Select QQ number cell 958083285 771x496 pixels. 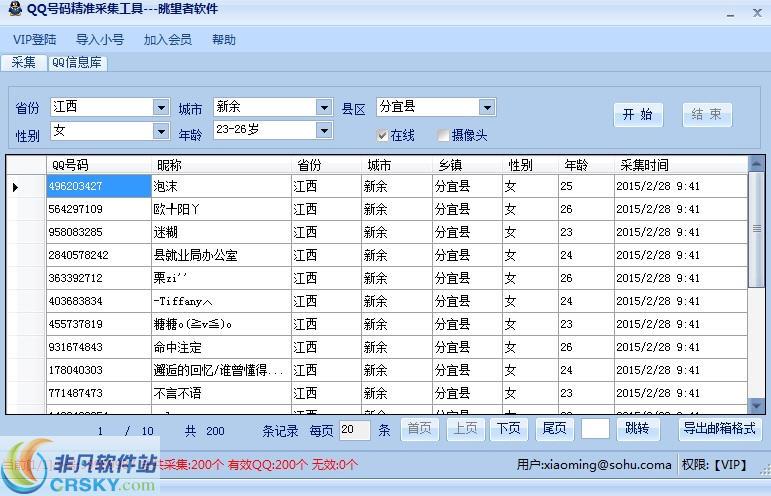pyautogui.click(x=99, y=232)
